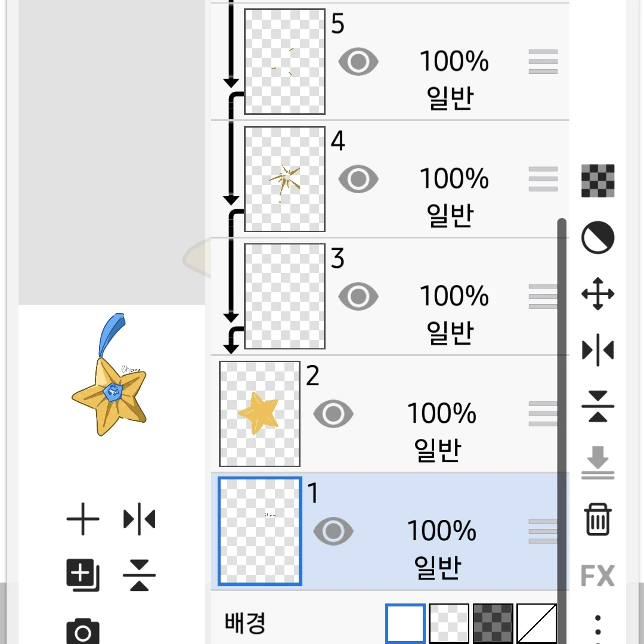The image size is (644, 644).
Task: Click the half-filled circle invert icon
Action: pyautogui.click(x=597, y=237)
